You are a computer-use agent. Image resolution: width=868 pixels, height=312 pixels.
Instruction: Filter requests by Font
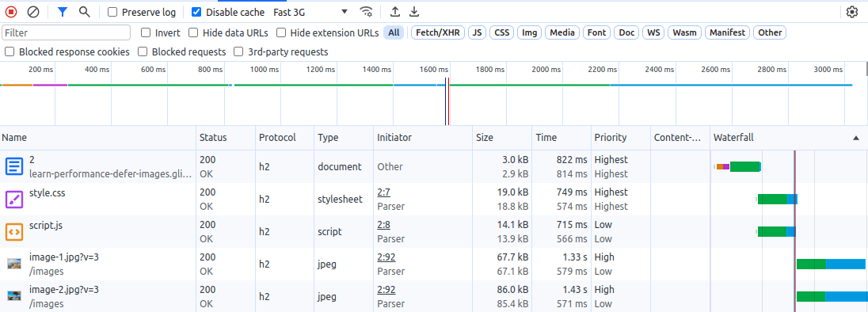[x=597, y=32]
